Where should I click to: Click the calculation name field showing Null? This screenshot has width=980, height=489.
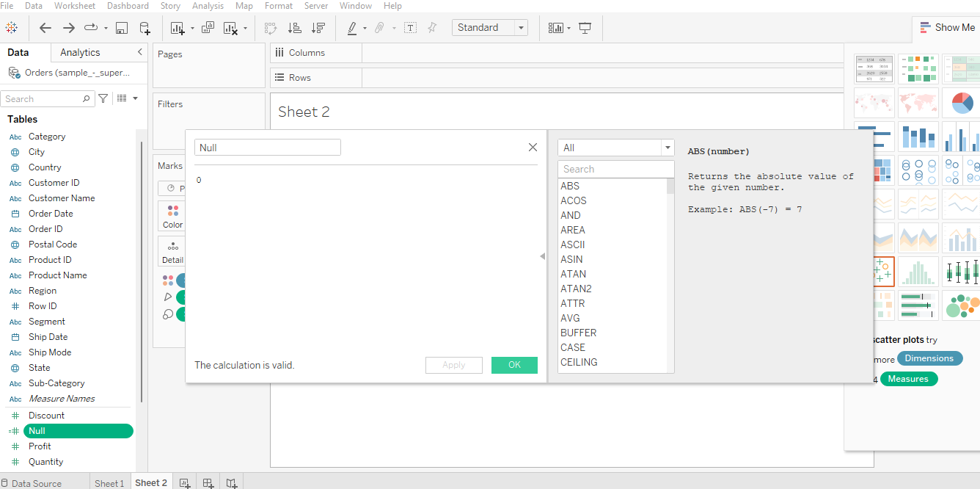click(x=267, y=147)
